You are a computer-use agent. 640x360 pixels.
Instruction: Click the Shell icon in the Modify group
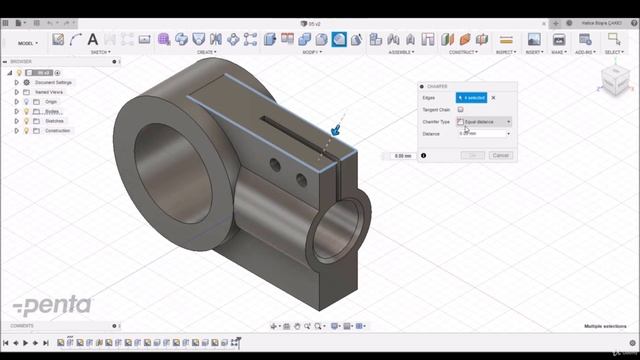click(322, 40)
